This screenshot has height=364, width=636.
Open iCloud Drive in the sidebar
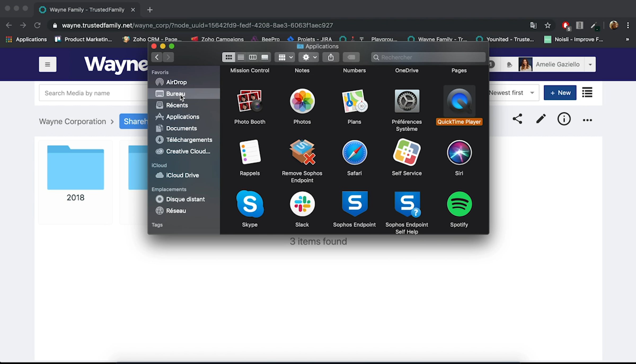[x=182, y=175]
